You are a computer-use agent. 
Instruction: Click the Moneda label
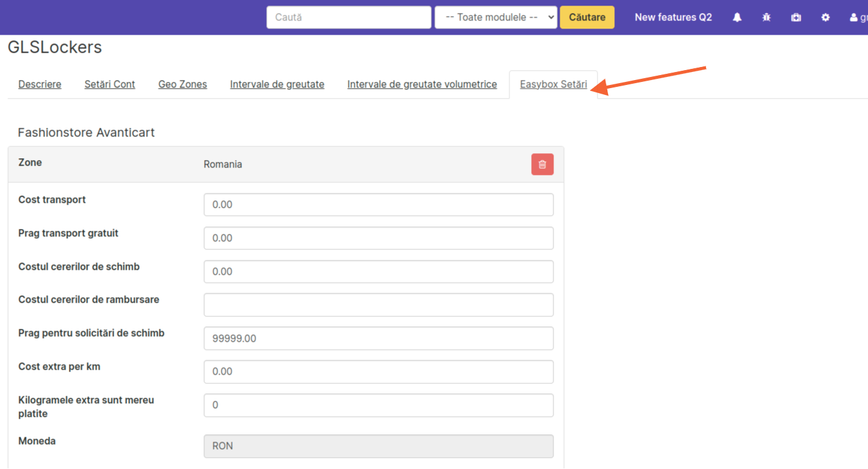point(37,441)
